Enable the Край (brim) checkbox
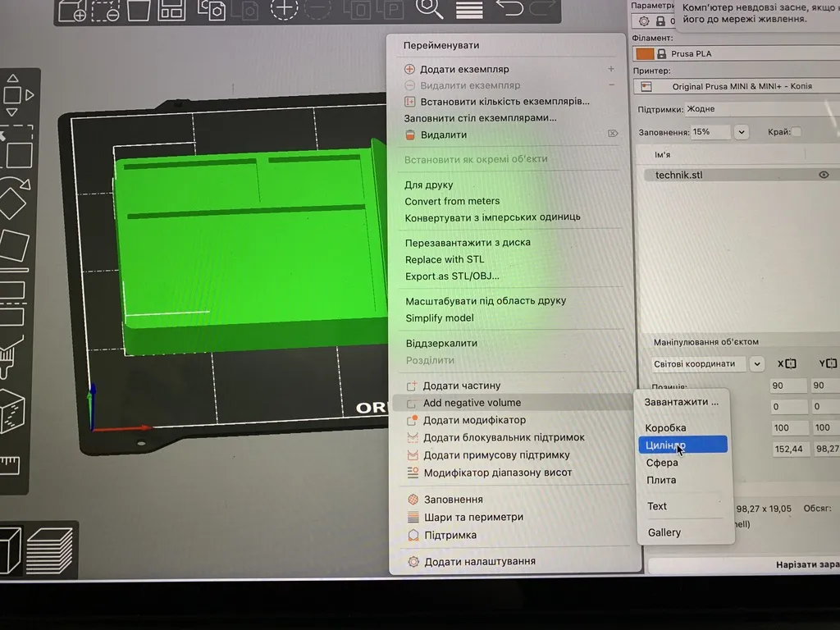The height and width of the screenshot is (630, 840). point(797,132)
